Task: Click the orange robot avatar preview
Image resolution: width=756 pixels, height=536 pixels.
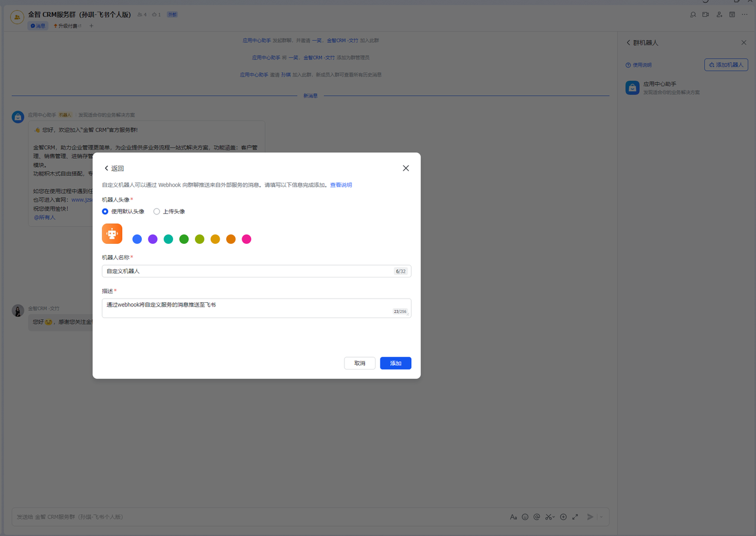Action: 112,234
